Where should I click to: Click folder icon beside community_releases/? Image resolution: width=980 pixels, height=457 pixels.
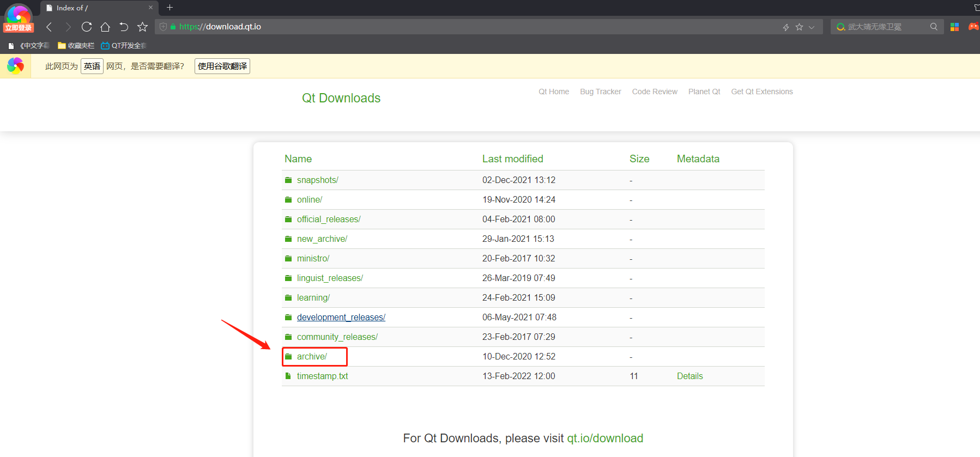click(x=288, y=337)
